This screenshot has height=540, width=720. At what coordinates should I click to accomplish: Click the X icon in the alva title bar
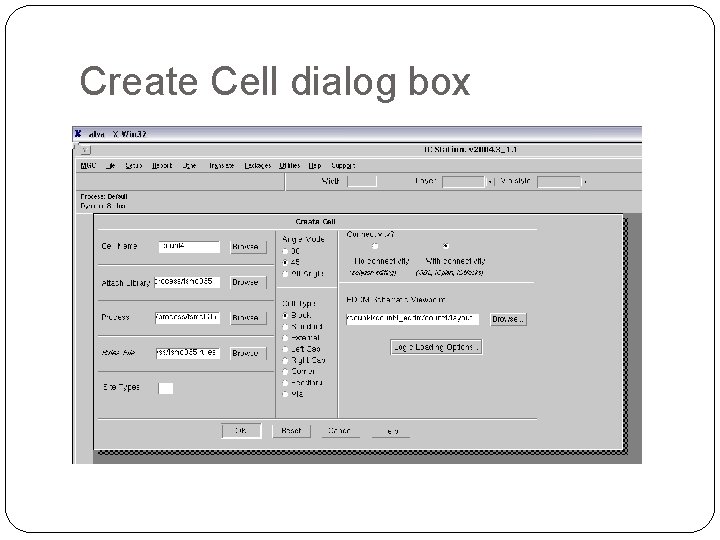(x=78, y=134)
